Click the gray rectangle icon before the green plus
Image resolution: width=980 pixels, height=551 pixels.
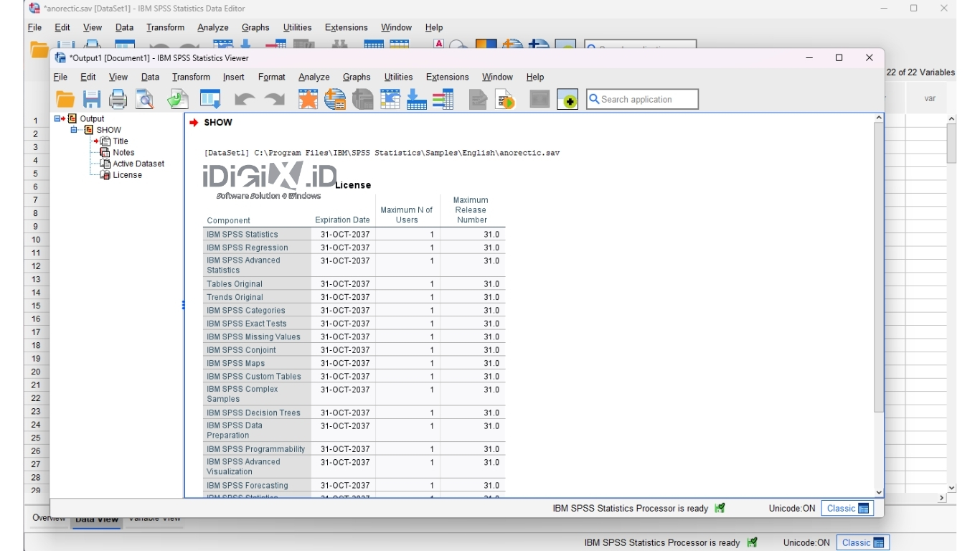click(x=540, y=100)
